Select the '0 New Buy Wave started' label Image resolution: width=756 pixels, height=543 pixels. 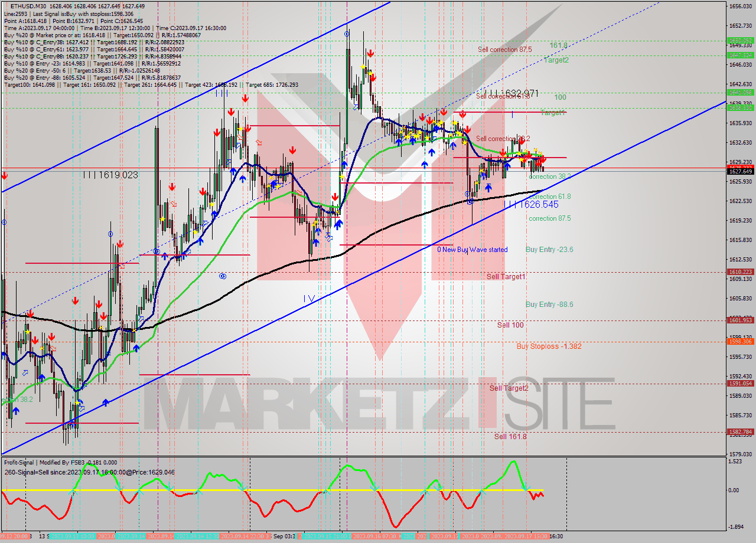tap(472, 250)
